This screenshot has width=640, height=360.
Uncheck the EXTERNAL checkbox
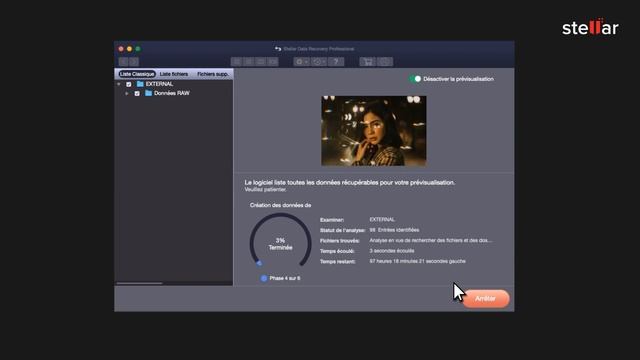pyautogui.click(x=129, y=84)
